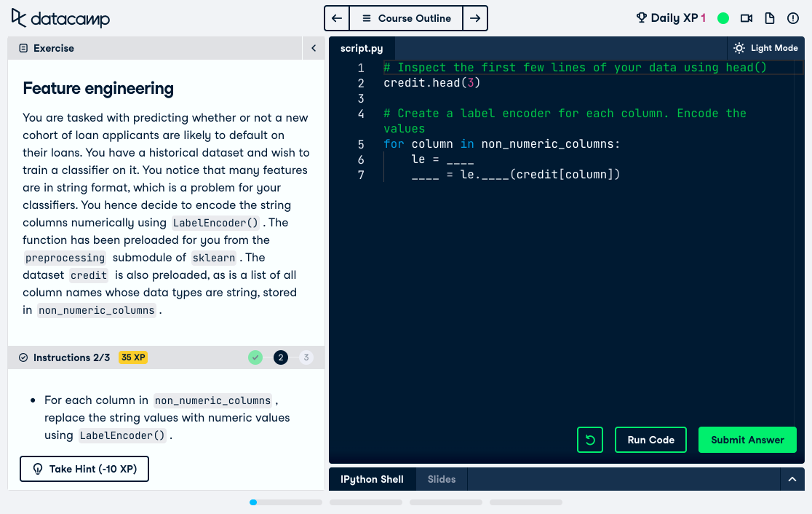
Task: Select instruction step 3 circle
Action: pos(306,357)
